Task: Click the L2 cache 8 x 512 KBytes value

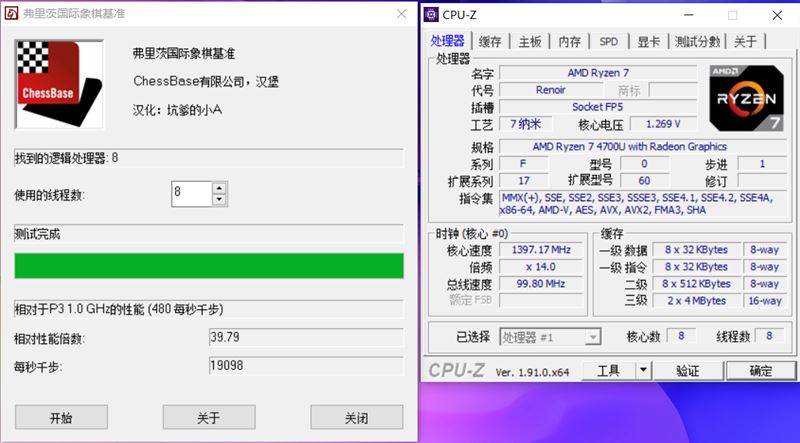Action: click(696, 283)
